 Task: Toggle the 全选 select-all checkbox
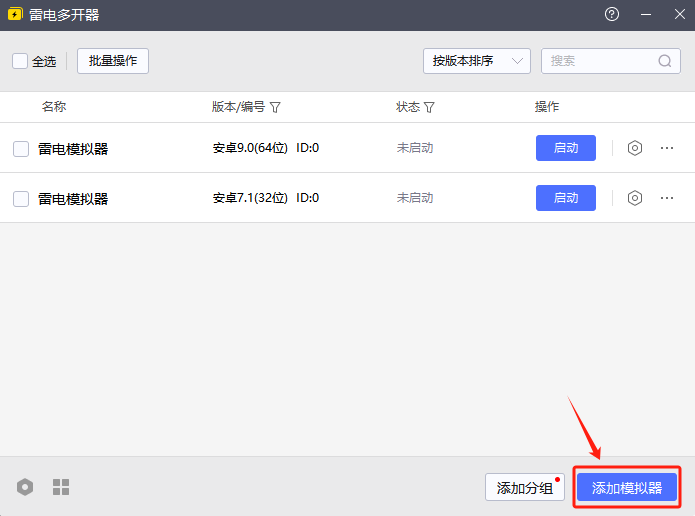tap(20, 61)
